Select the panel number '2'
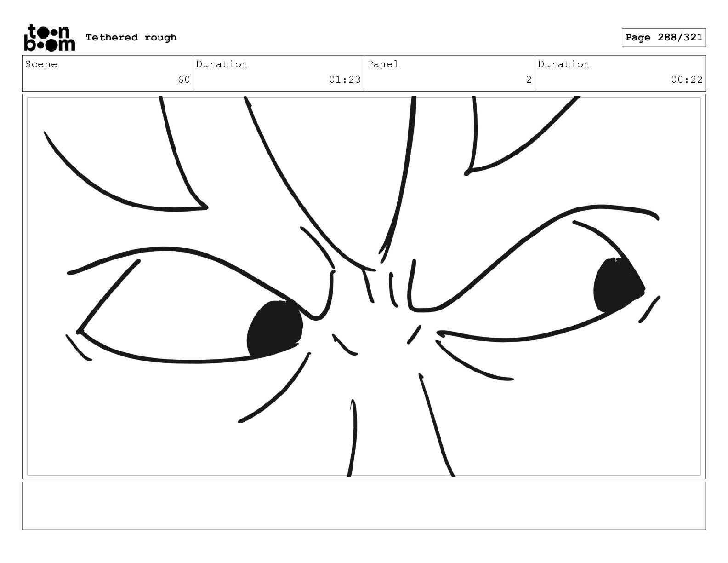Screen dimensions: 728x563 (x=529, y=80)
